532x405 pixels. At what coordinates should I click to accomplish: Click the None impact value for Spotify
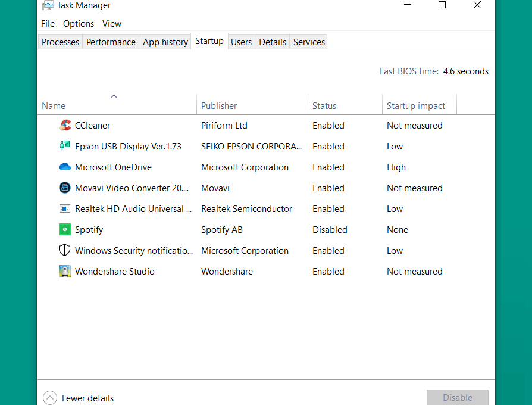398,230
